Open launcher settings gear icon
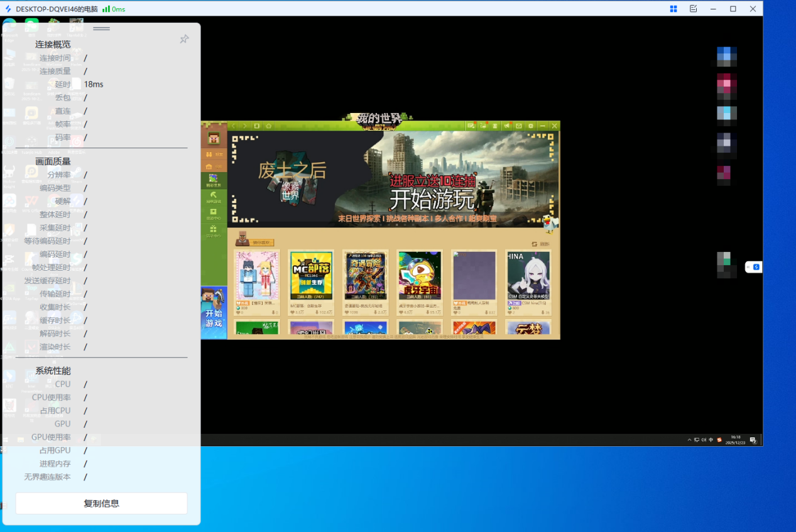The width and height of the screenshot is (796, 532). 531,126
